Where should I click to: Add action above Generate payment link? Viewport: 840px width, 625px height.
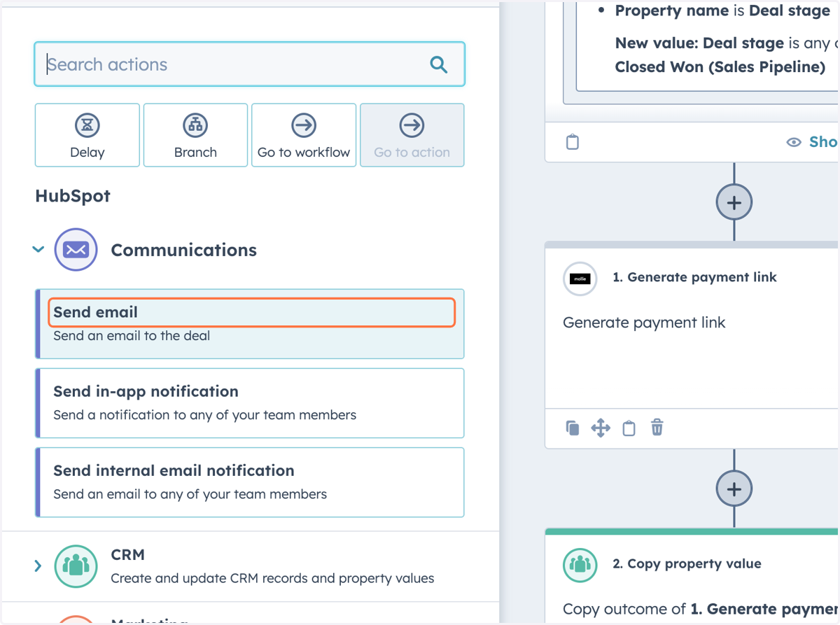[x=734, y=202]
